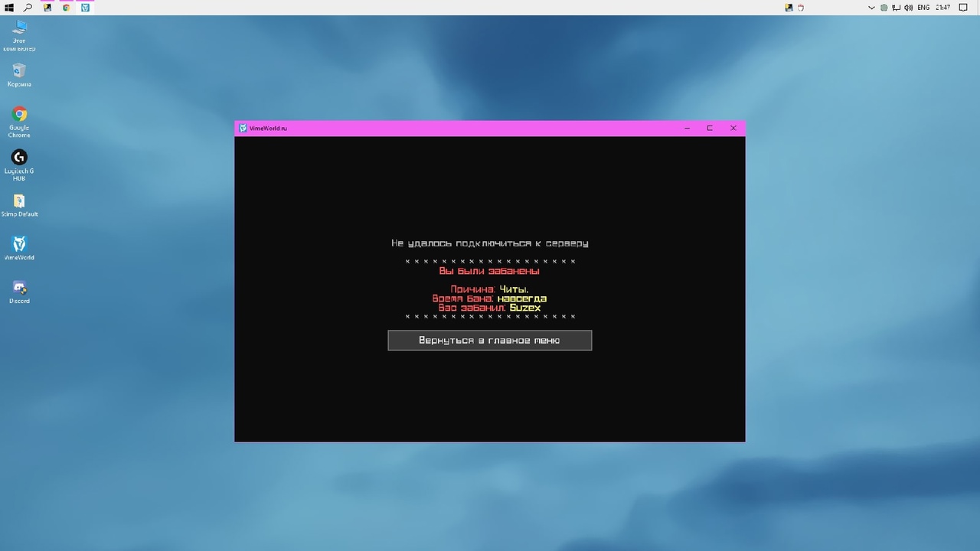Click the ban duration 'навсегда' text
Viewport: 980px width, 551px height.
tap(522, 298)
